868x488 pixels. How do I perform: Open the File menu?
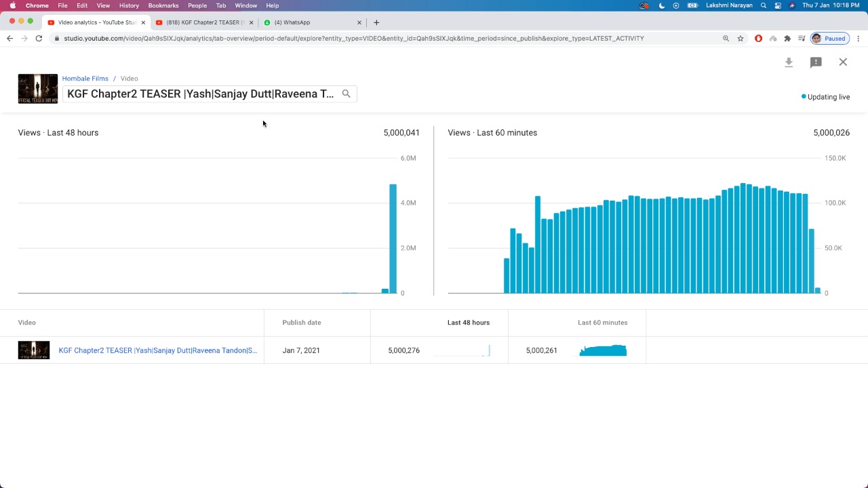click(x=62, y=5)
